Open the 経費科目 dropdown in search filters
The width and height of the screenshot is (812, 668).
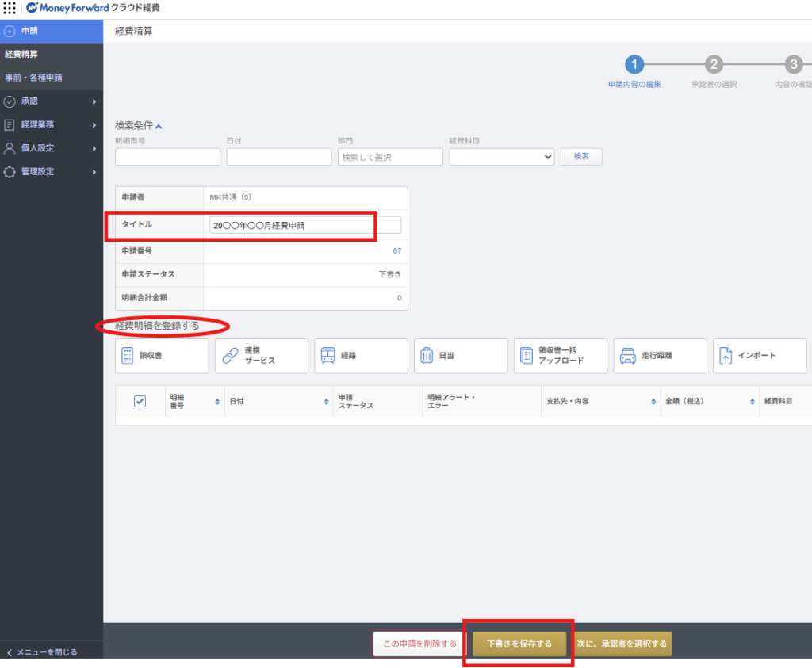[501, 157]
